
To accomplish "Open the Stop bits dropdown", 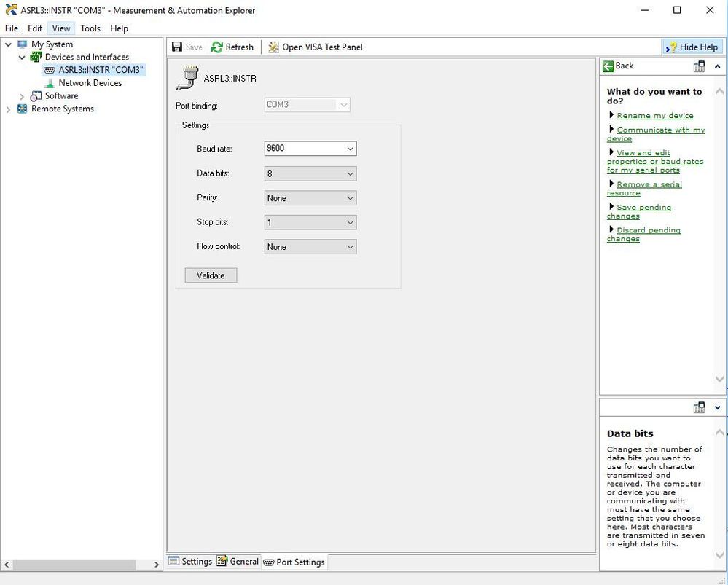I will (x=350, y=222).
